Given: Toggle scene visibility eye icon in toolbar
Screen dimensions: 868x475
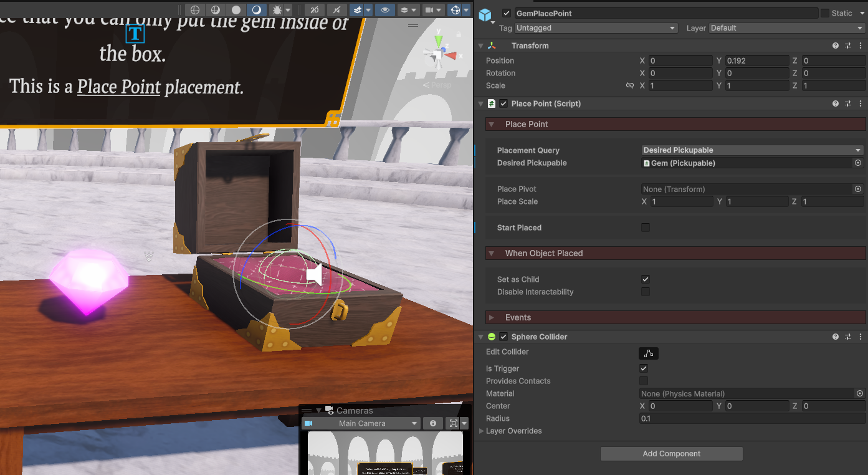Looking at the screenshot, I should [385, 10].
